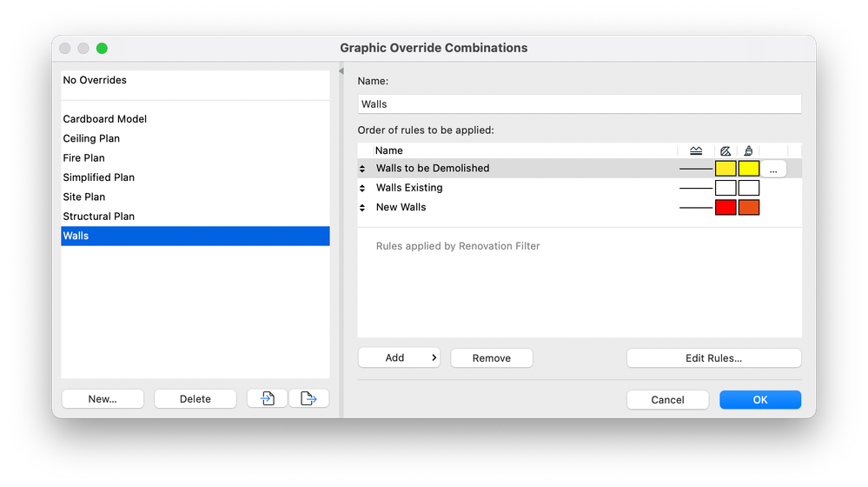Click reorder handle for Walls Existing rule
Image resolution: width=868 pixels, height=487 pixels.
pyautogui.click(x=363, y=188)
